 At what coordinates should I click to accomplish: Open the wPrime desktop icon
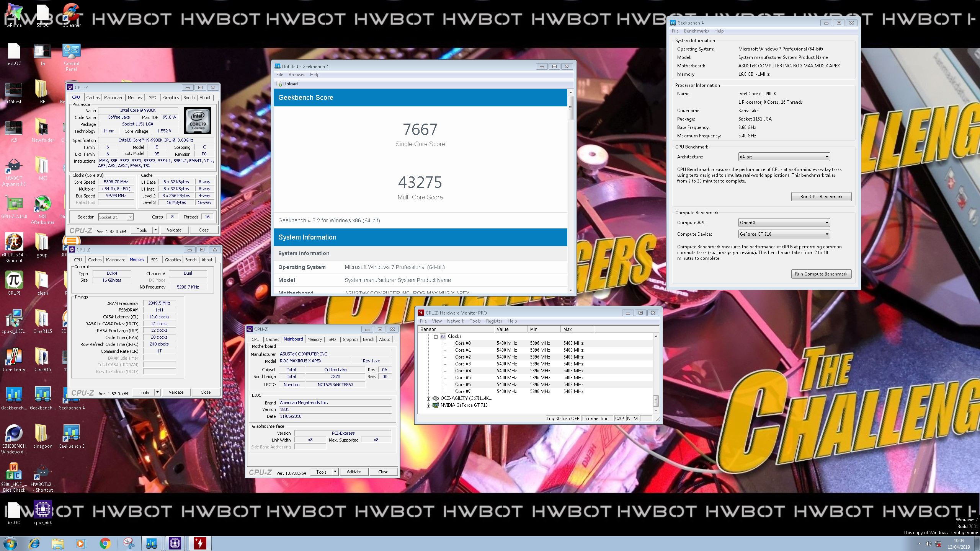14,15
